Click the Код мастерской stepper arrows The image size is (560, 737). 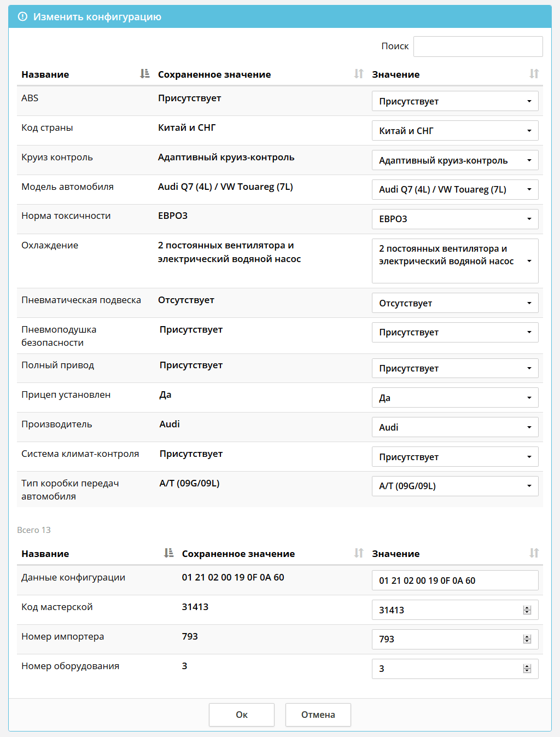(x=527, y=610)
